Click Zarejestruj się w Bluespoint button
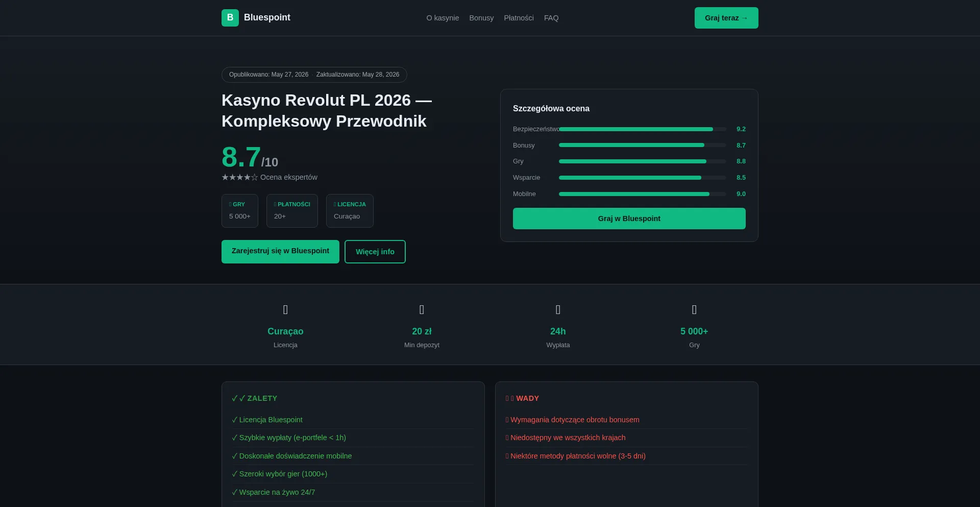Viewport: 980px width, 507px height. (x=280, y=252)
